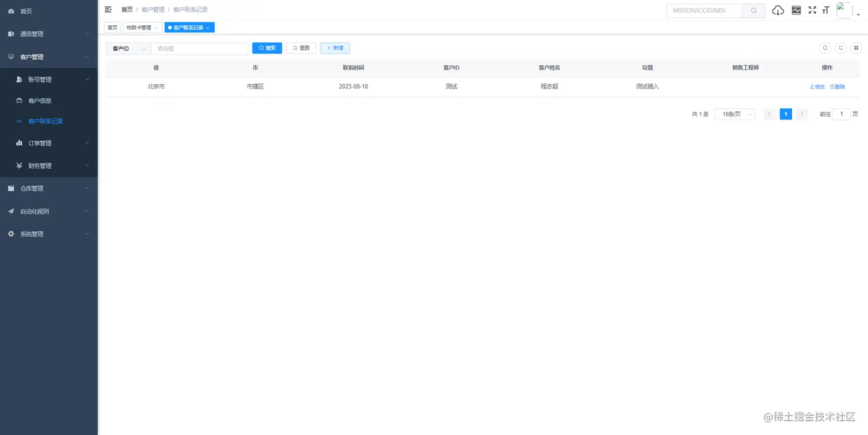Click the 操作 column header
This screenshot has height=435, width=868.
pyautogui.click(x=827, y=68)
